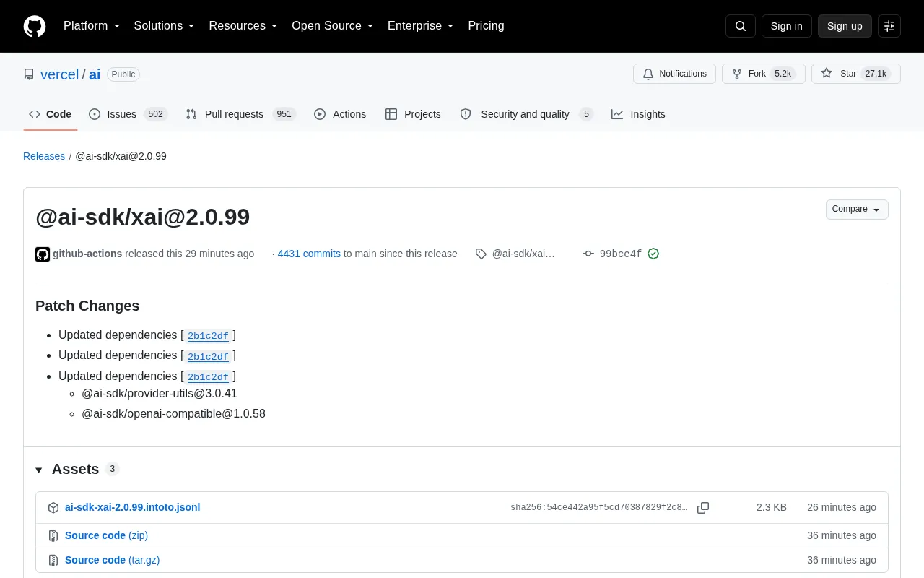The image size is (924, 578).
Task: Switch to the Pull requests tab
Action: pyautogui.click(x=240, y=114)
